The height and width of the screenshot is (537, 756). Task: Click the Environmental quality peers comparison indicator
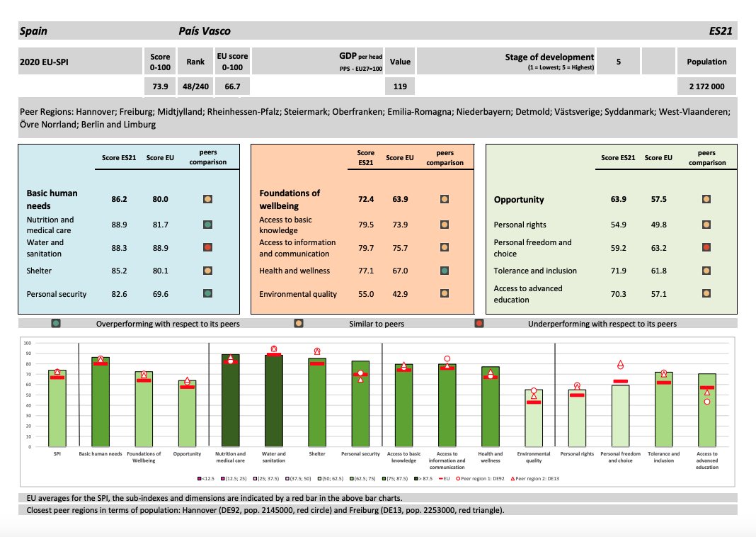(x=445, y=293)
